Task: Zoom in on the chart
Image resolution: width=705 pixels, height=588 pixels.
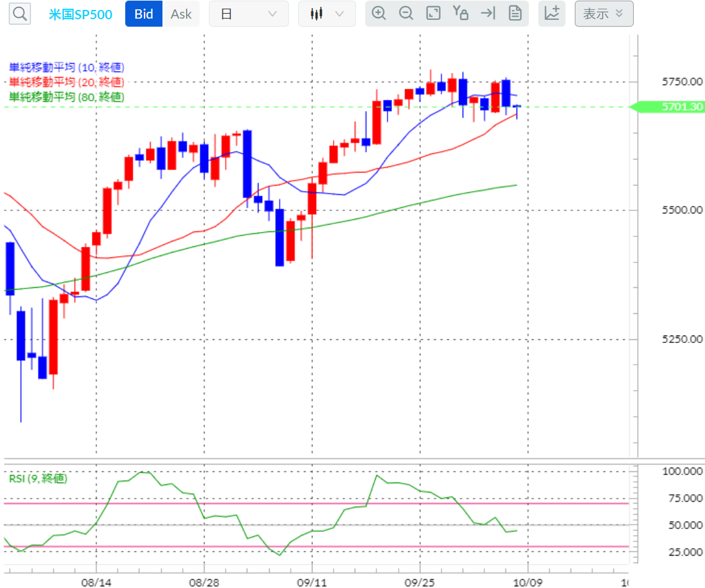Action: (x=379, y=14)
